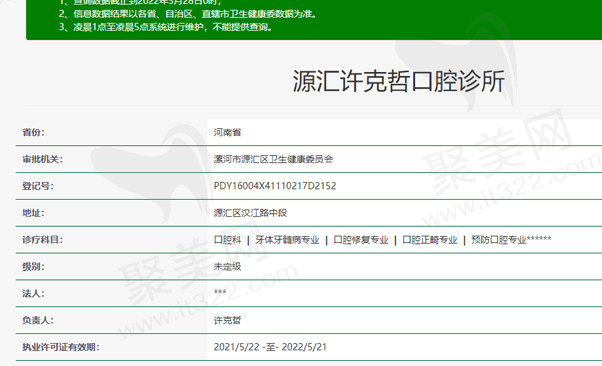This screenshot has height=366, width=602.
Task: Click the address value 源汇区汉江路中段
Action: 250,213
